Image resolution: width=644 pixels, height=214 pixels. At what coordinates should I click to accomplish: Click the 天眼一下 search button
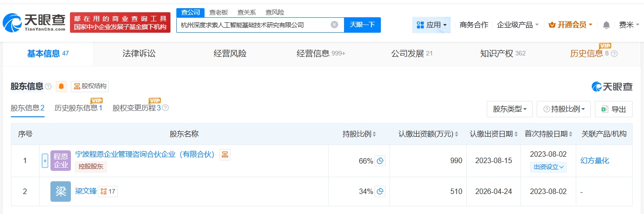(x=362, y=25)
